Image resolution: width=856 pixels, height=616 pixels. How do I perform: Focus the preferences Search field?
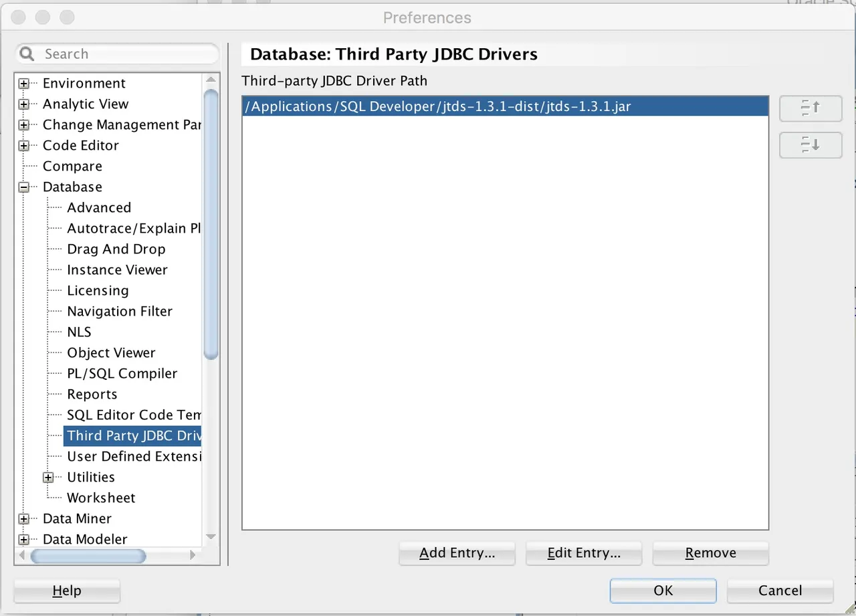(x=118, y=54)
